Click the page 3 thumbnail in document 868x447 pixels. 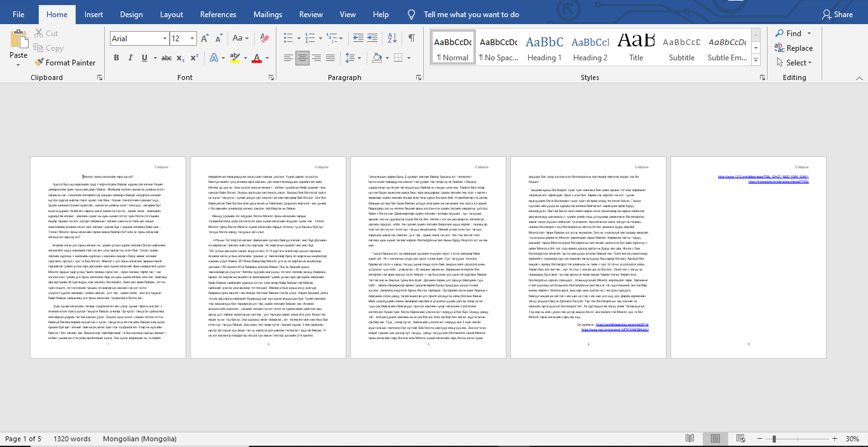click(428, 257)
